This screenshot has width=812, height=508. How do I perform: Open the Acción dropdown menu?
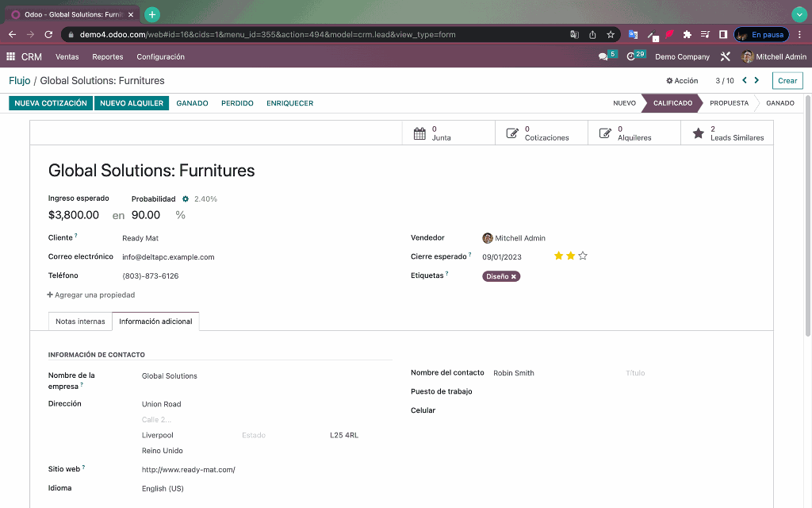click(x=682, y=81)
